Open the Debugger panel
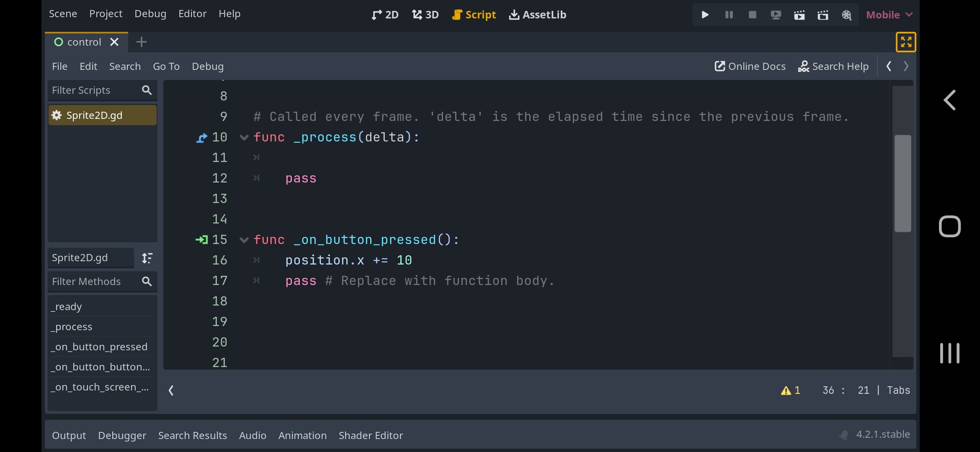980x452 pixels. [122, 436]
